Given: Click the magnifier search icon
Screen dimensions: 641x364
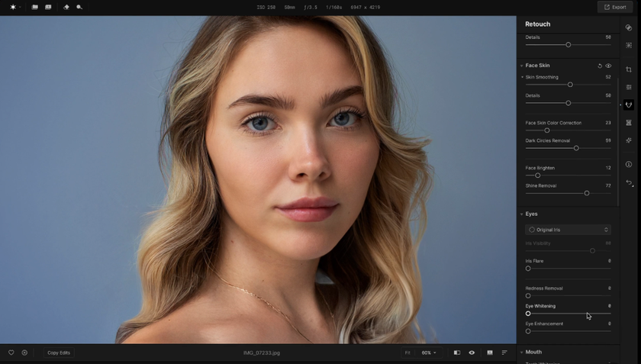Looking at the screenshot, I should tap(79, 7).
